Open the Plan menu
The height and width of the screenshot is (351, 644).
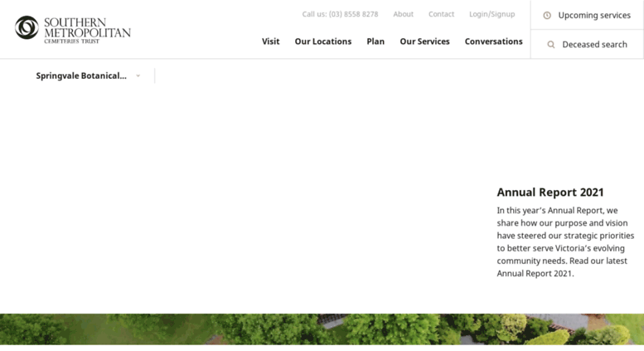[375, 41]
